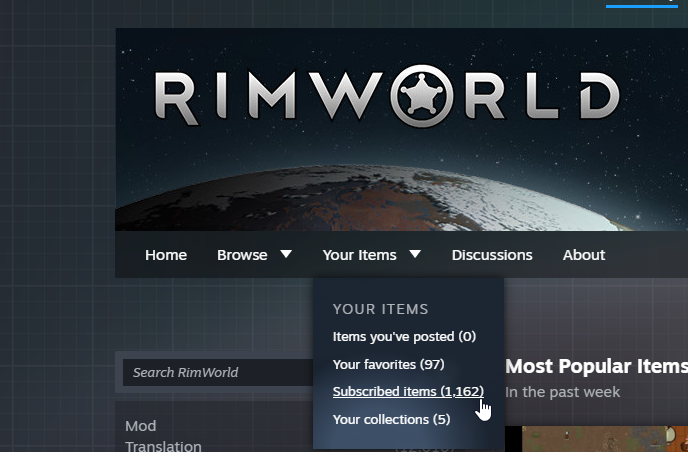Open Your collections (5)

coord(391,420)
